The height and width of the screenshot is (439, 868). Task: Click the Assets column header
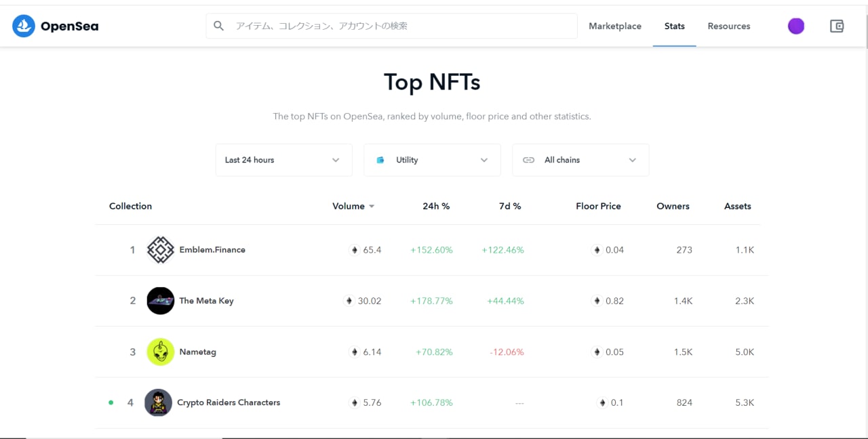coord(738,206)
